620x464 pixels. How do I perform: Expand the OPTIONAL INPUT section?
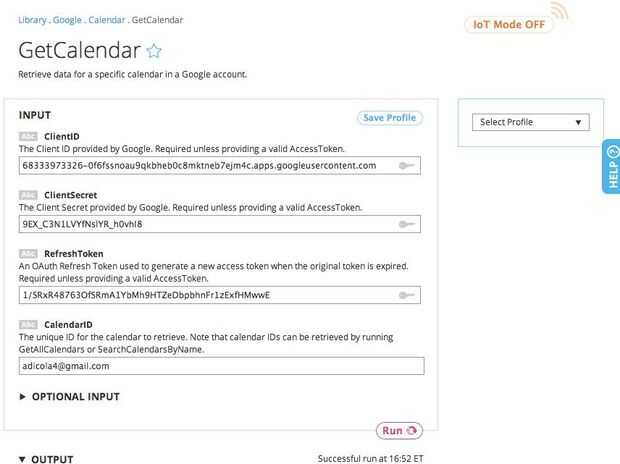pos(70,397)
